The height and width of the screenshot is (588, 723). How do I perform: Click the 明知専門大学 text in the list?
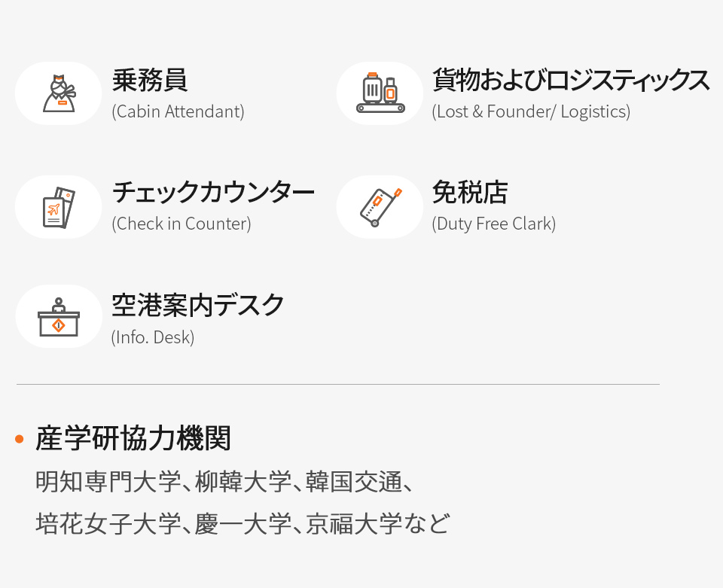tap(108, 482)
